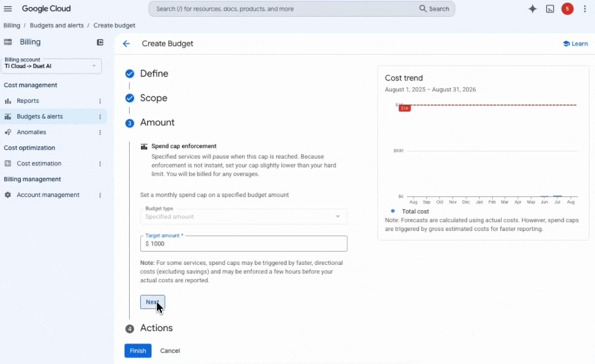Click the Create Budget page title
Image resolution: width=595 pixels, height=364 pixels.
click(x=168, y=43)
